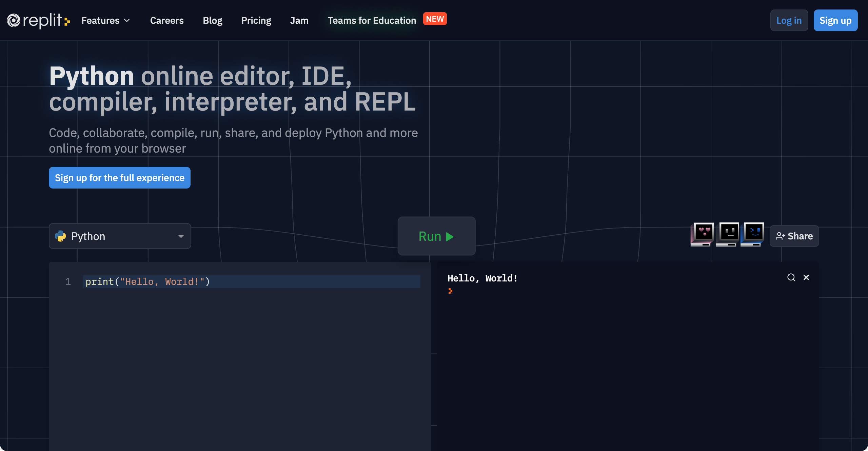This screenshot has height=451, width=868.
Task: Open Teams for Education link
Action: (x=372, y=21)
